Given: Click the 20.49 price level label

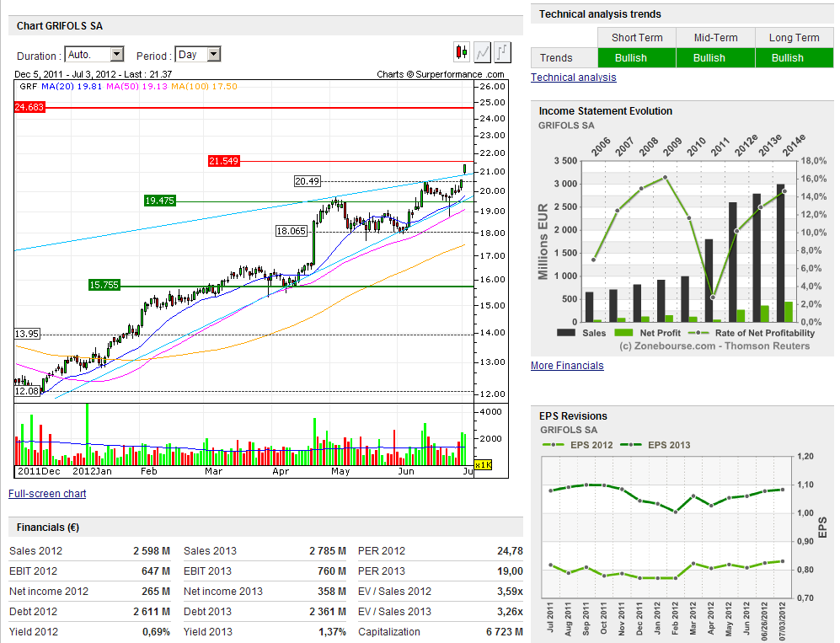Looking at the screenshot, I should 308,181.
